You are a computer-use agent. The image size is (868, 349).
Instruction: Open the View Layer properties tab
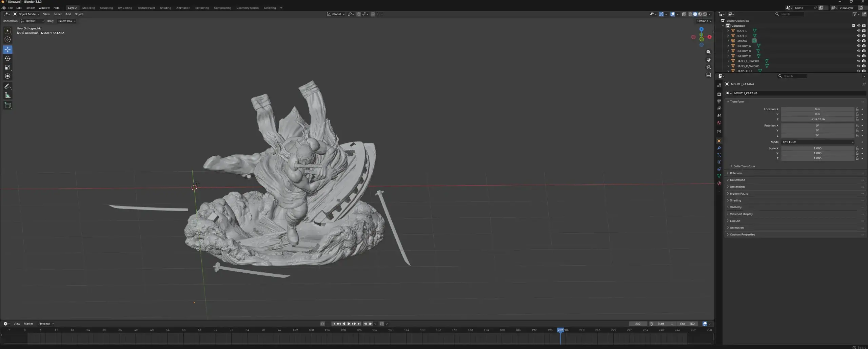pyautogui.click(x=719, y=109)
